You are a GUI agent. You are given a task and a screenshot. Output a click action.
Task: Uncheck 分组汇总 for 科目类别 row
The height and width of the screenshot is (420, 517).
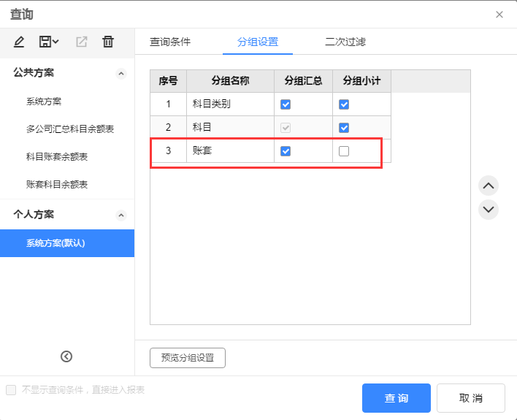286,104
